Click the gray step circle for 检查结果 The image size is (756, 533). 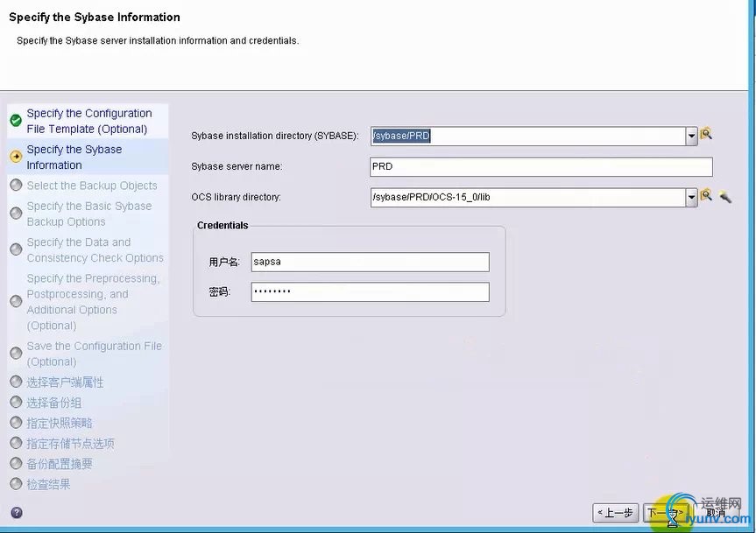(16, 483)
